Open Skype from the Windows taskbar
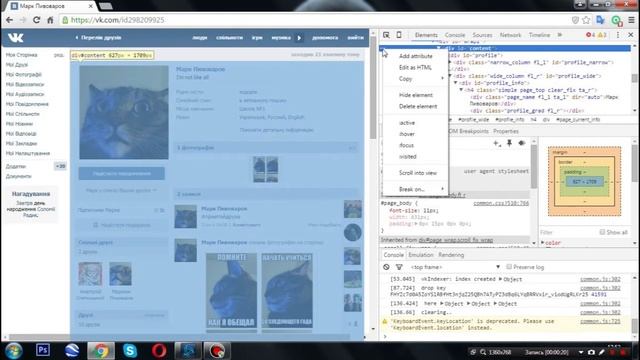The image size is (640, 360). coord(130,350)
